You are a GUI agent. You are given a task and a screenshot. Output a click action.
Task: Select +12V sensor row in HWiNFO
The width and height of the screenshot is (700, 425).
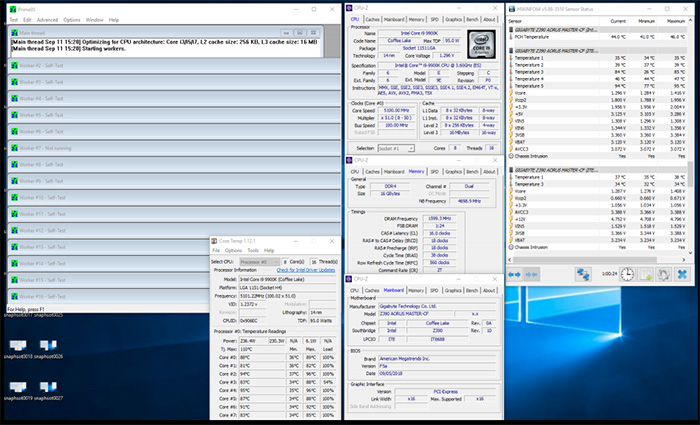pyautogui.click(x=597, y=219)
